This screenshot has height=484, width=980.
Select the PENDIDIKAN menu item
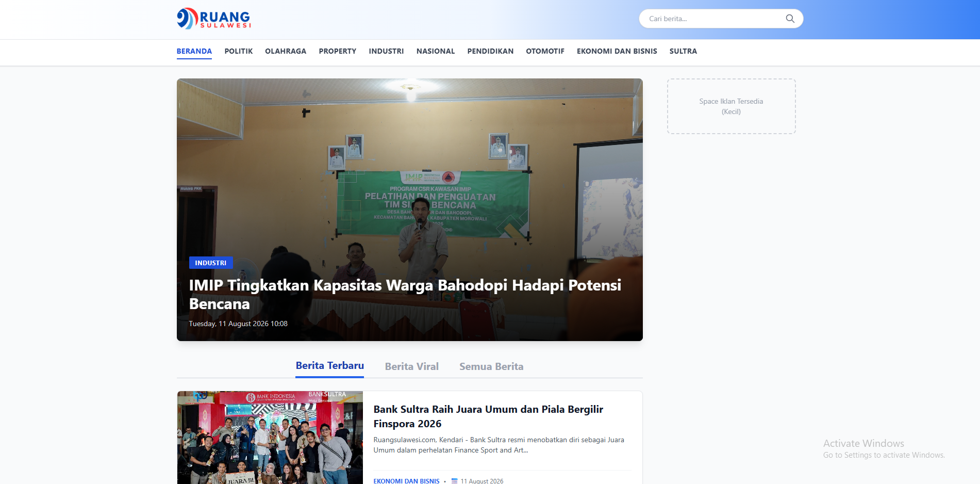(x=490, y=51)
